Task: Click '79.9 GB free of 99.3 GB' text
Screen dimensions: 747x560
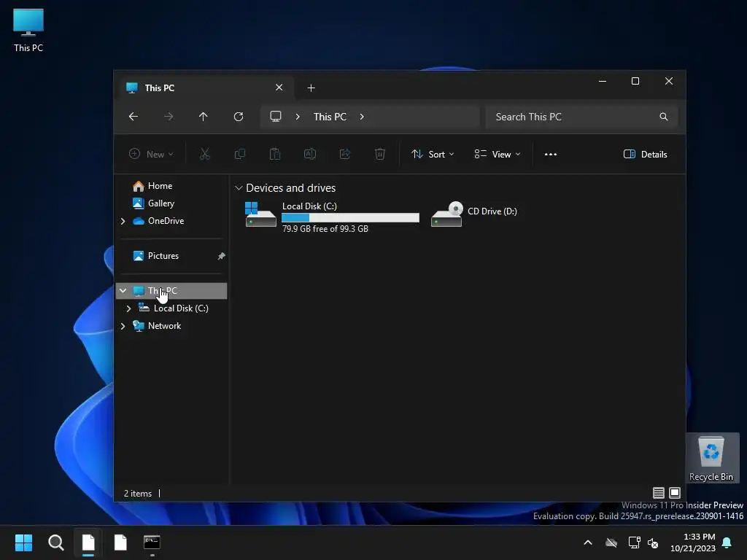Action: (x=325, y=229)
